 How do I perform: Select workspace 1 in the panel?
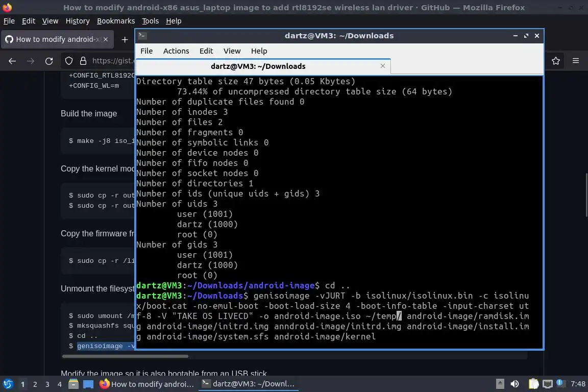click(22, 384)
